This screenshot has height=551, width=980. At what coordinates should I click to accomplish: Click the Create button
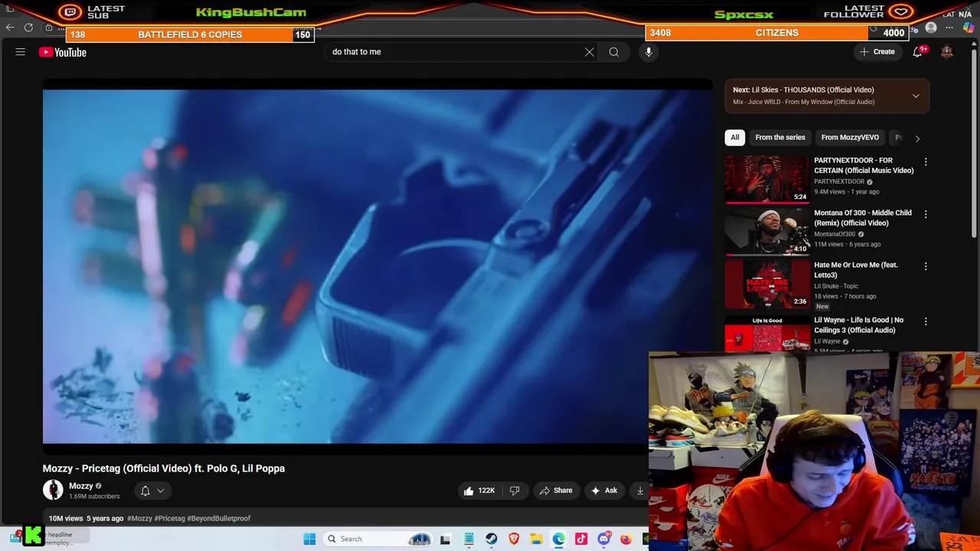[877, 52]
